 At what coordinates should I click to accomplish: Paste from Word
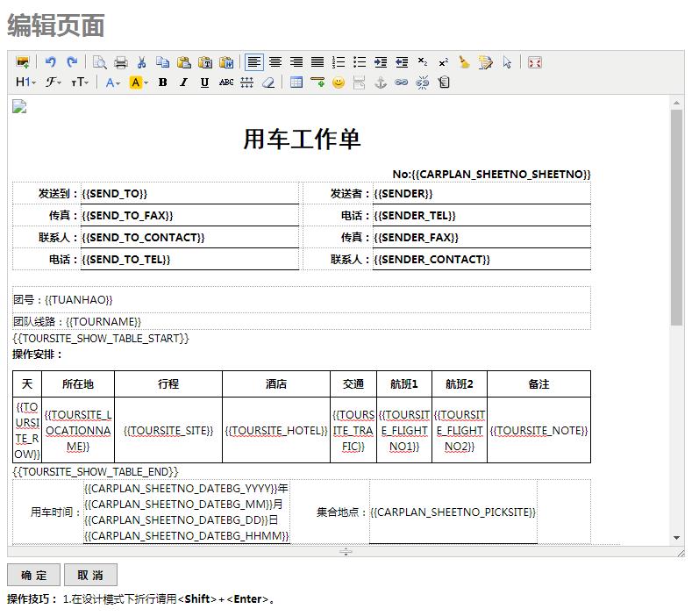pyautogui.click(x=226, y=62)
